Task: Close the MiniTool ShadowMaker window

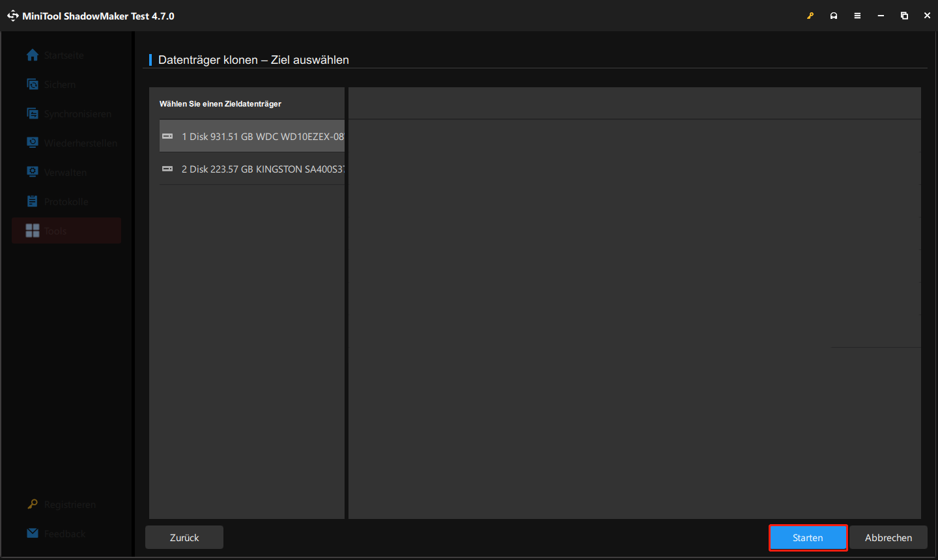Action: [x=927, y=16]
